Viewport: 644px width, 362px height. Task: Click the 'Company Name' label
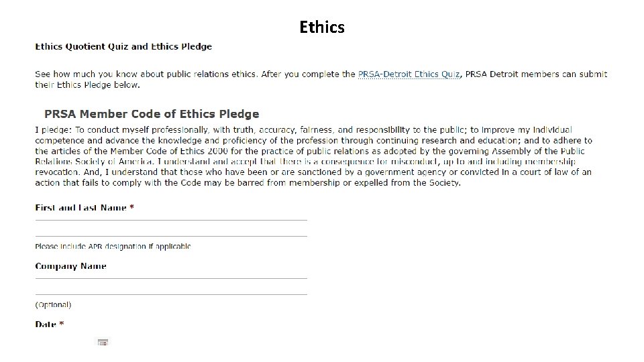coord(70,266)
